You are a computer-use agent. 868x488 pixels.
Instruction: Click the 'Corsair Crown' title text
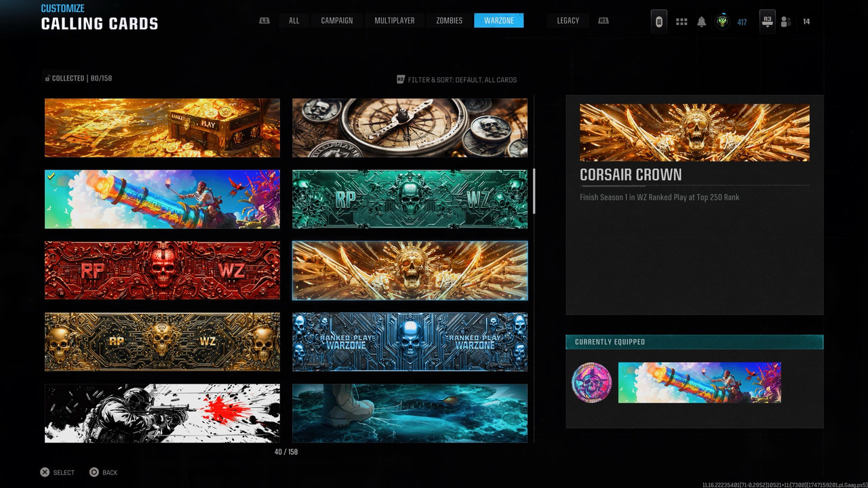pos(631,175)
